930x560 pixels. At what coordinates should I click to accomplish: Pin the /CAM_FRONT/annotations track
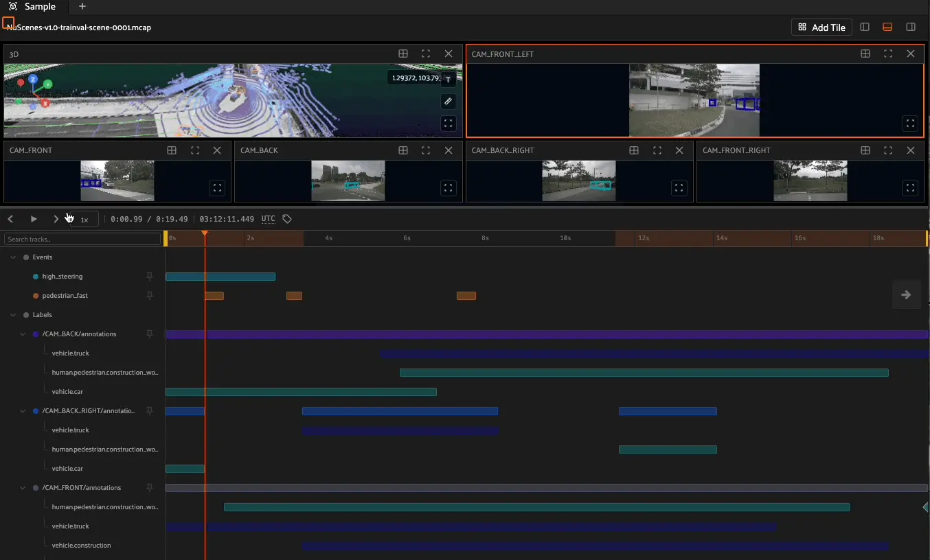pyautogui.click(x=149, y=487)
